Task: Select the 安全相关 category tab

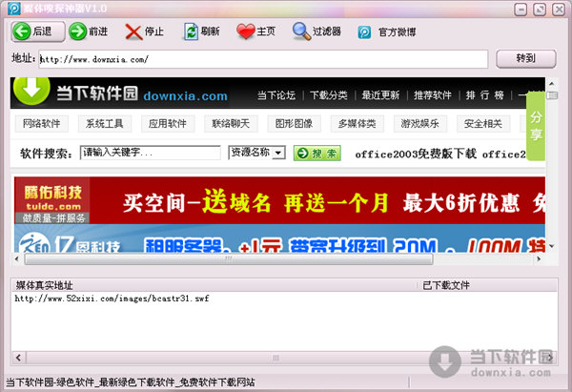Action: (483, 124)
